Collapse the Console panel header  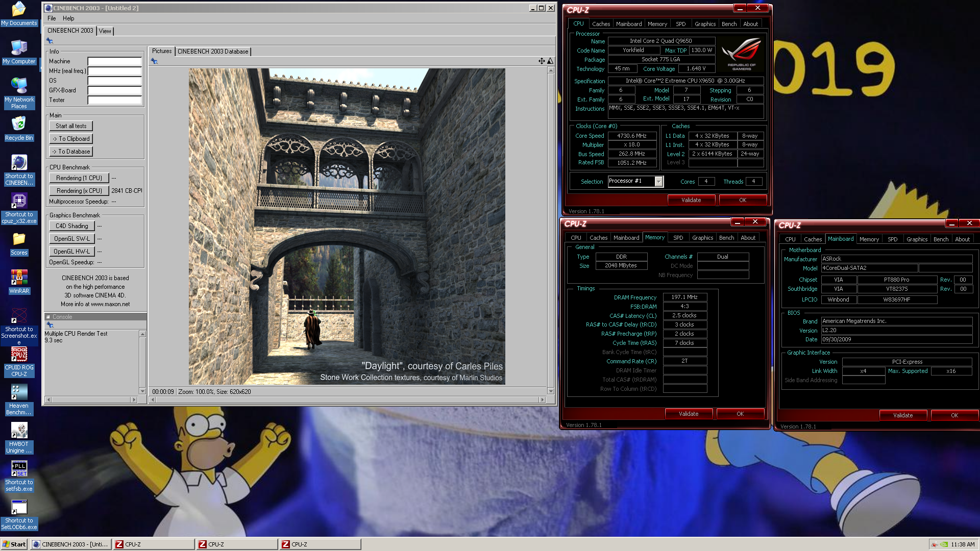click(x=48, y=317)
